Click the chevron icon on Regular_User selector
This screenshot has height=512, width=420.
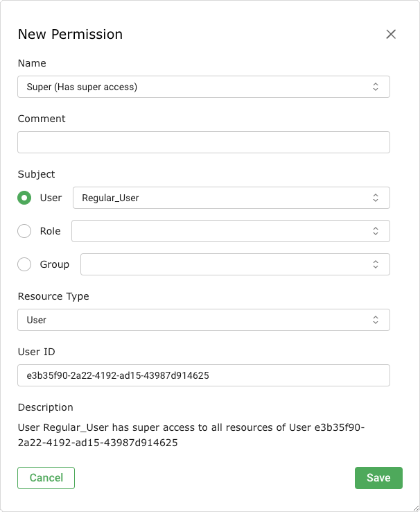click(375, 198)
